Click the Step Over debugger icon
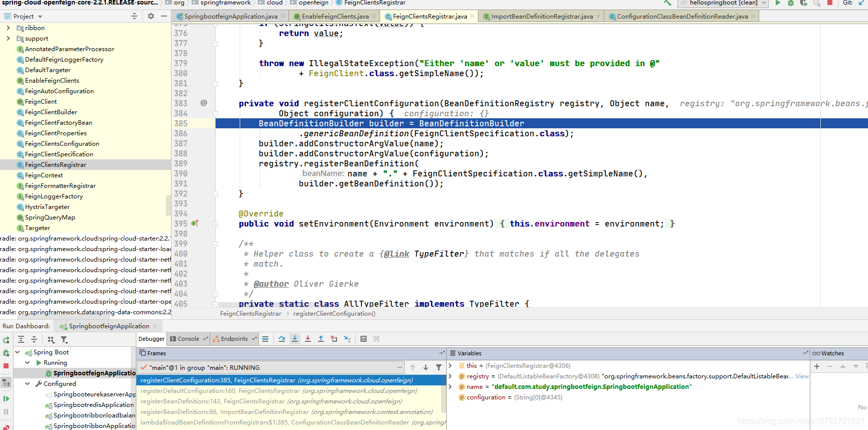Viewport: 868px width, 430px height. 282,339
